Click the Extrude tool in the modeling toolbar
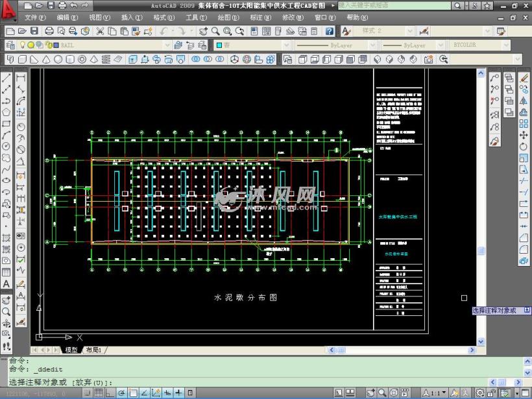Viewport: 532px width, 399px height. click(x=132, y=60)
